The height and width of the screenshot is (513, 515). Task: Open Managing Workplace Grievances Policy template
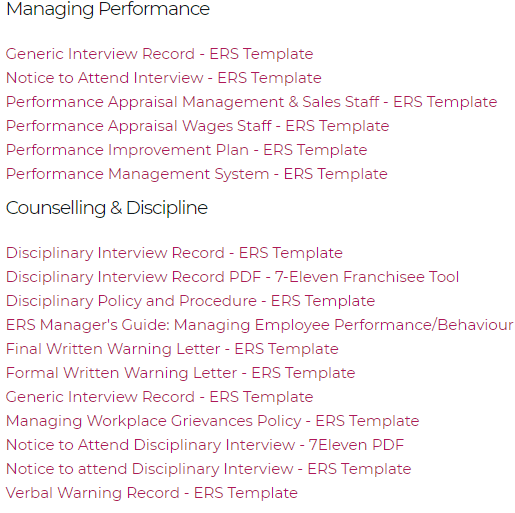point(213,421)
